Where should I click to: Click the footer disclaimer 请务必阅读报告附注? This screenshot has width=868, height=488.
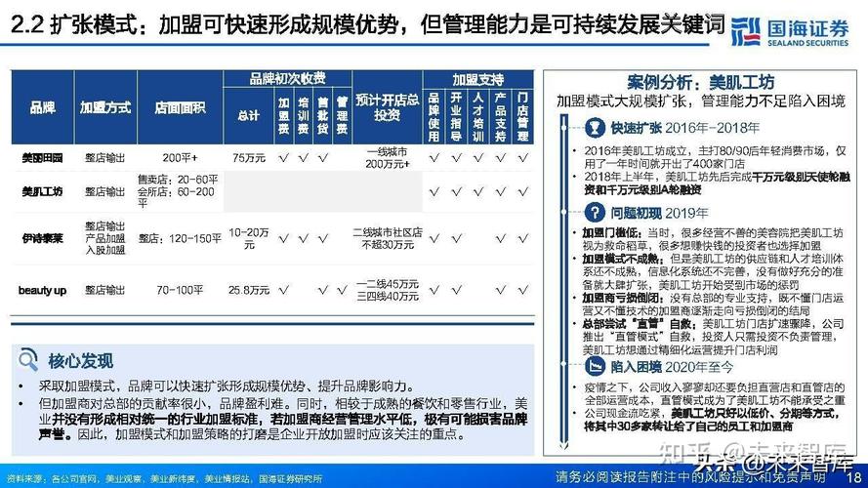coord(690,477)
